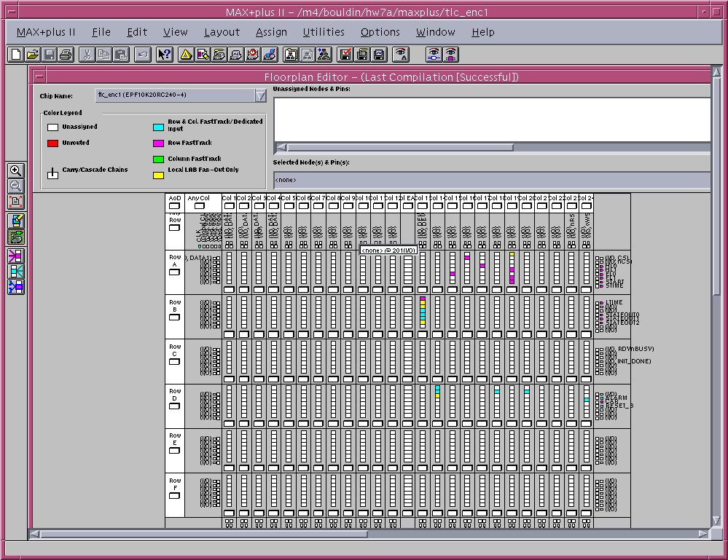Click the Row A header cell
The width and height of the screenshot is (728, 560).
pos(173,269)
